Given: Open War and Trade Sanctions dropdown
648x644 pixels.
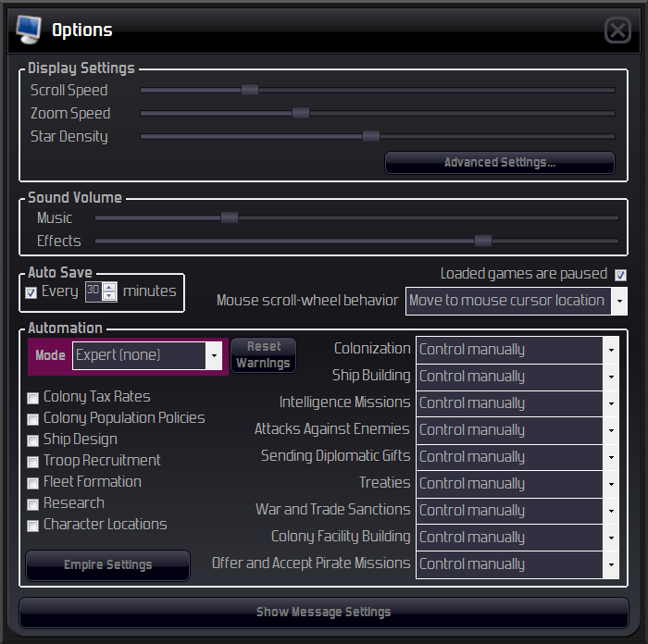Looking at the screenshot, I should 517,511.
